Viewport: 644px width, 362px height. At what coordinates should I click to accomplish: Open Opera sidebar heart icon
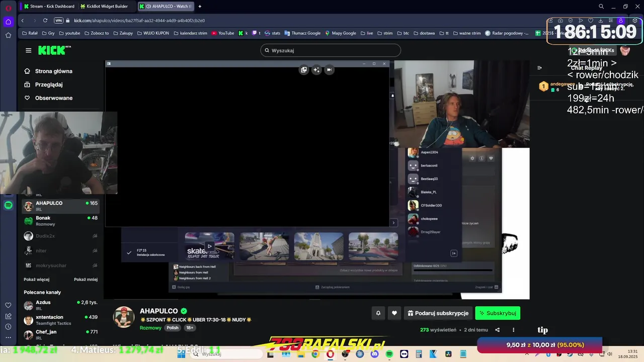[8, 305]
